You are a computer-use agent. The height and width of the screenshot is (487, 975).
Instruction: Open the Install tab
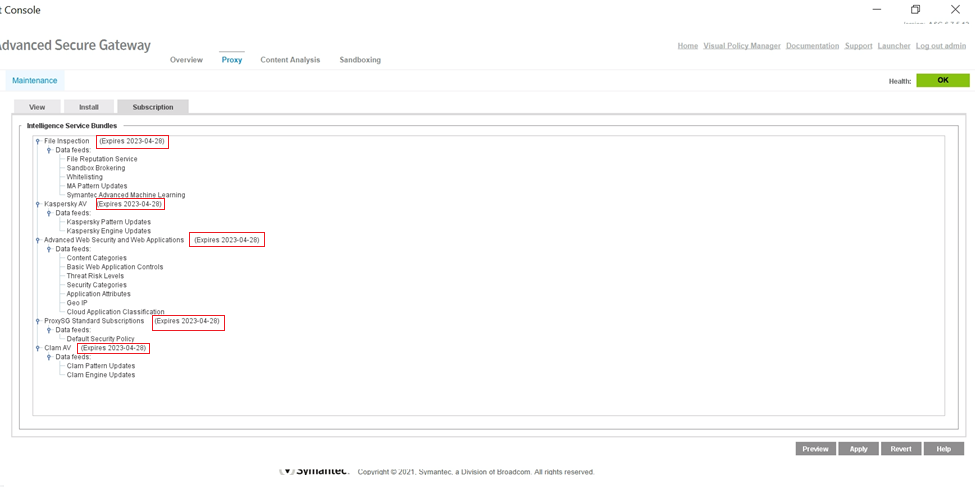pyautogui.click(x=89, y=107)
